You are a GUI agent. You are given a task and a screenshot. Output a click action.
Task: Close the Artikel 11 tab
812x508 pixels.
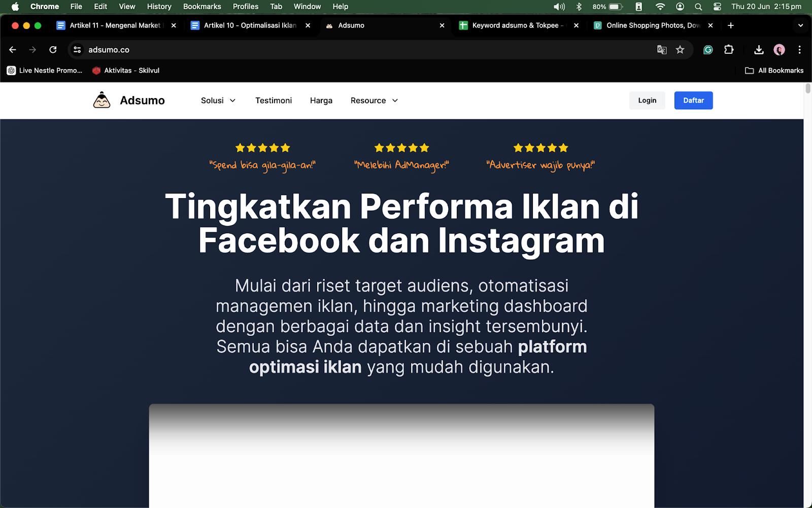coord(174,25)
